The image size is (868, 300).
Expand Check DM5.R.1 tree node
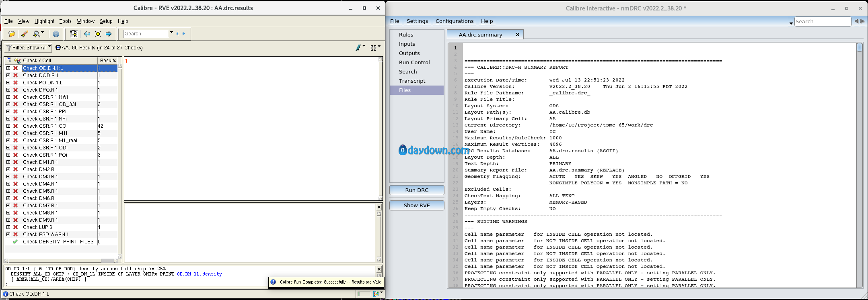[x=8, y=191]
